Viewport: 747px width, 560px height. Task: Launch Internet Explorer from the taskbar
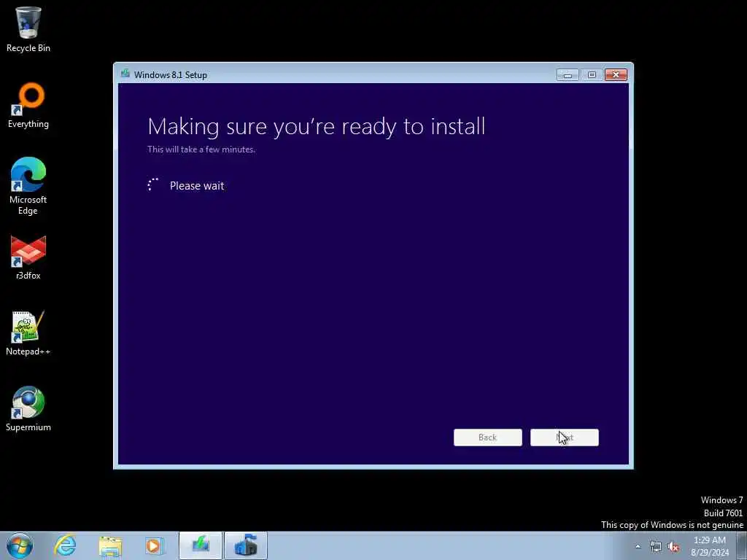point(65,545)
